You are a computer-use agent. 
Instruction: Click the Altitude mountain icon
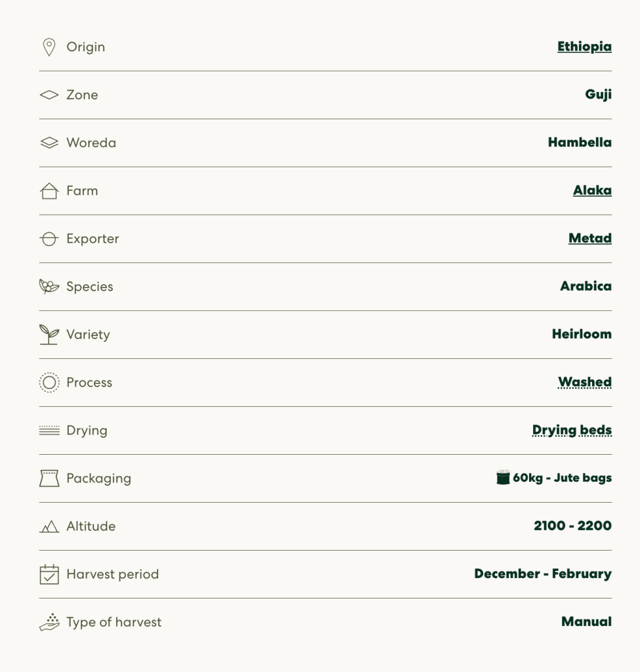click(49, 526)
